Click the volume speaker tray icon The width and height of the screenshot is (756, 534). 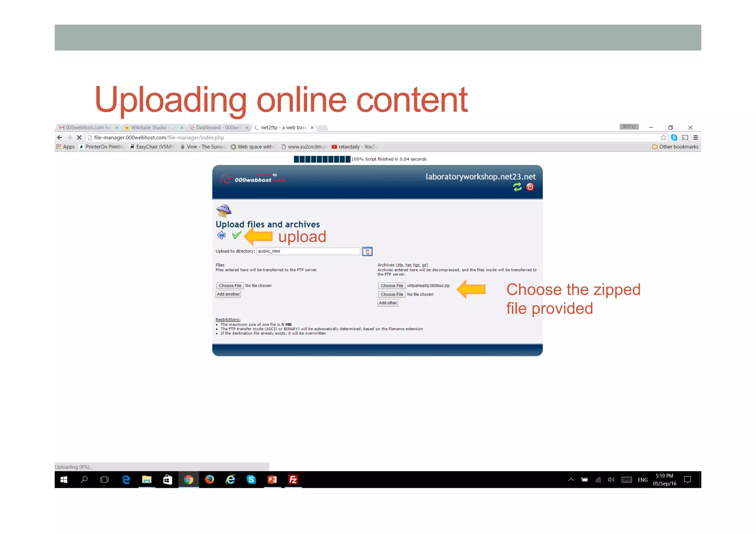[x=611, y=480]
